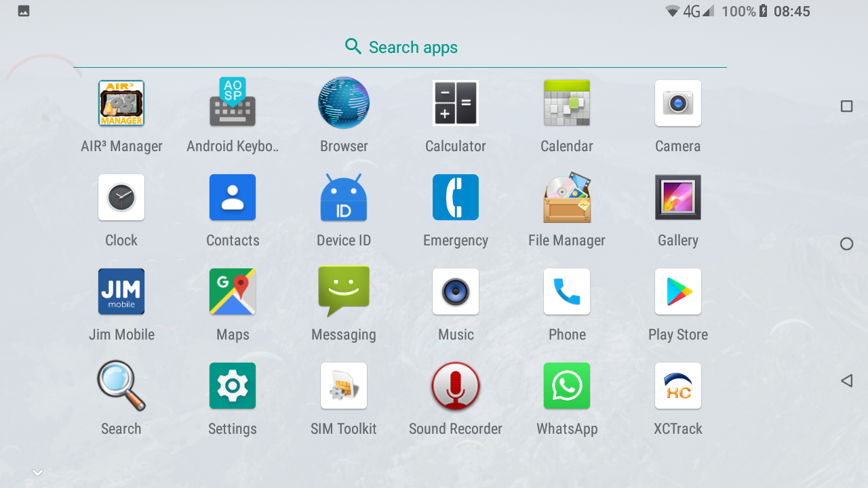This screenshot has height=488, width=868.
Task: Tap the battery status icon
Action: coord(764,11)
